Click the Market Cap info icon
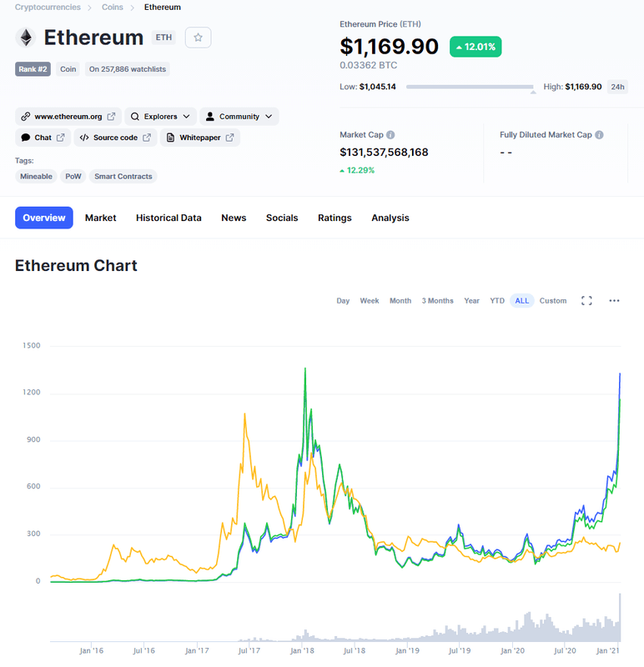The image size is (644, 667). [x=390, y=135]
